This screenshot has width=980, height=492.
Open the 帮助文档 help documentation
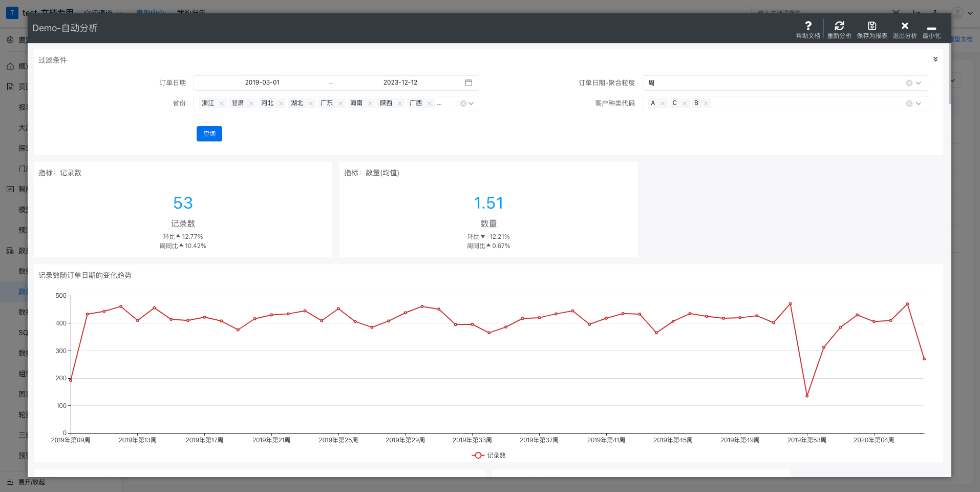coord(808,30)
